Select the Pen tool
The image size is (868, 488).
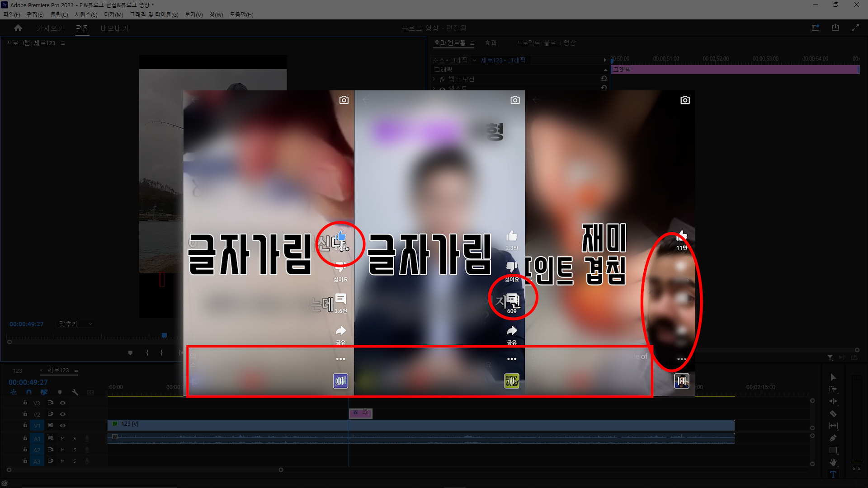point(833,438)
